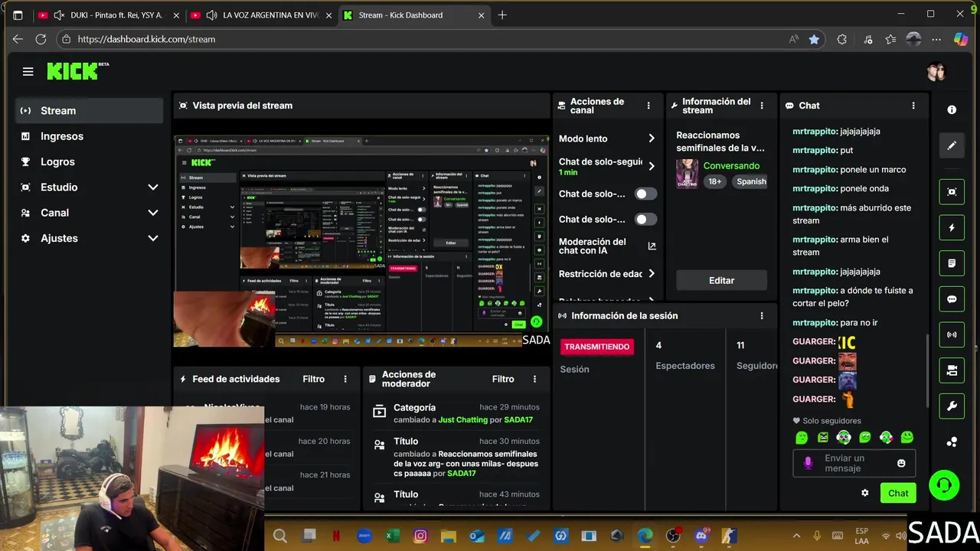980x551 pixels.
Task: Send message with green Chat button
Action: coord(898,493)
